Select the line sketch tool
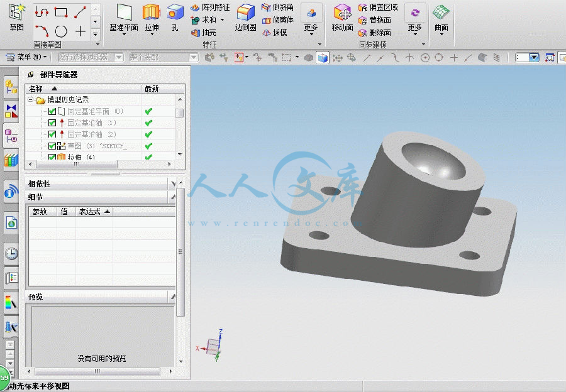The image size is (566, 392). click(x=80, y=13)
